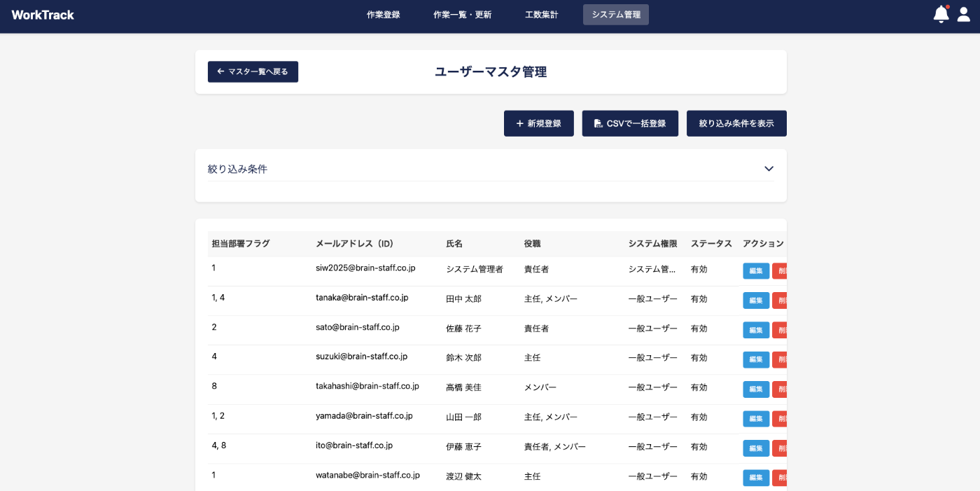The image size is (980, 491).
Task: Select the sato@brain-staff.co.jp email cell
Action: tap(358, 327)
